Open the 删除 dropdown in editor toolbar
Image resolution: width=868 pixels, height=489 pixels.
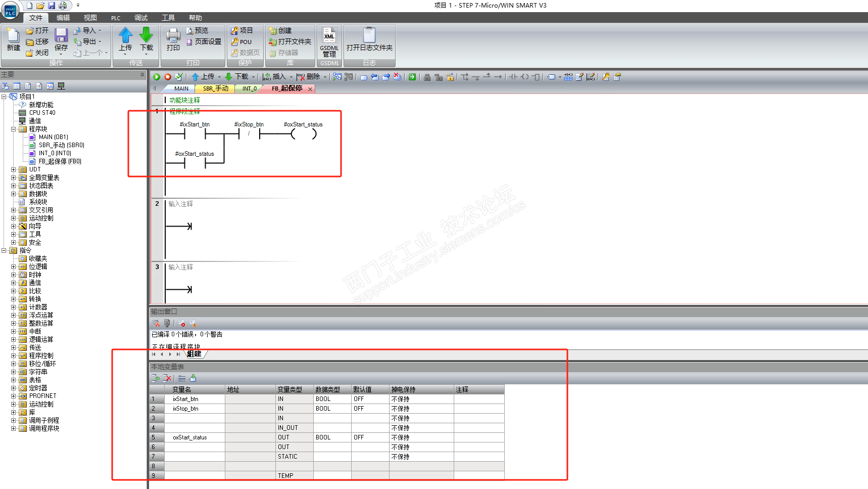[x=325, y=77]
